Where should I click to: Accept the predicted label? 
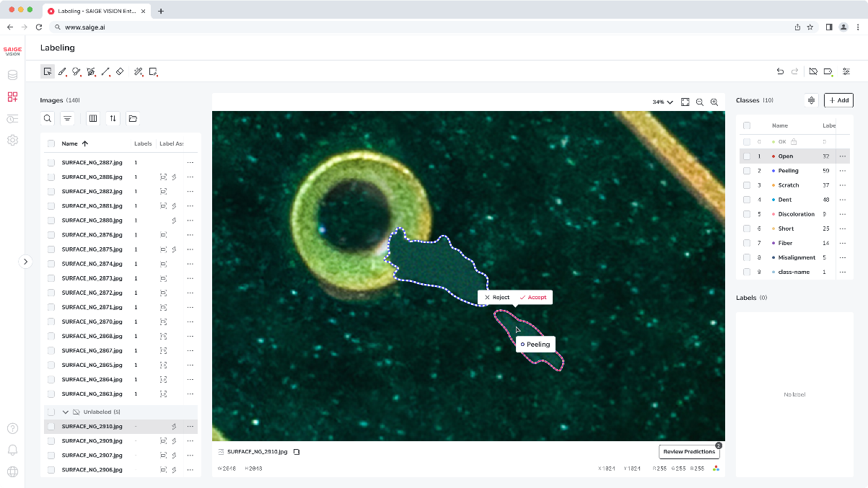coord(533,297)
